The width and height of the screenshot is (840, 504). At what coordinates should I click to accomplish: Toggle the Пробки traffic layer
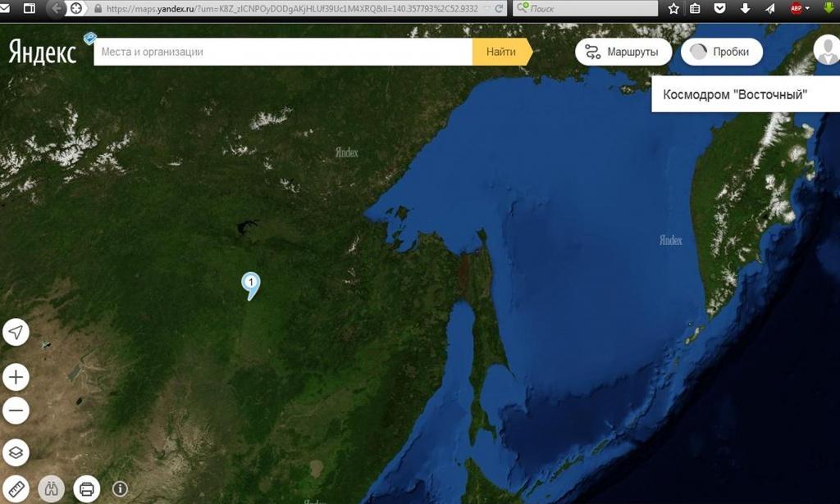721,52
